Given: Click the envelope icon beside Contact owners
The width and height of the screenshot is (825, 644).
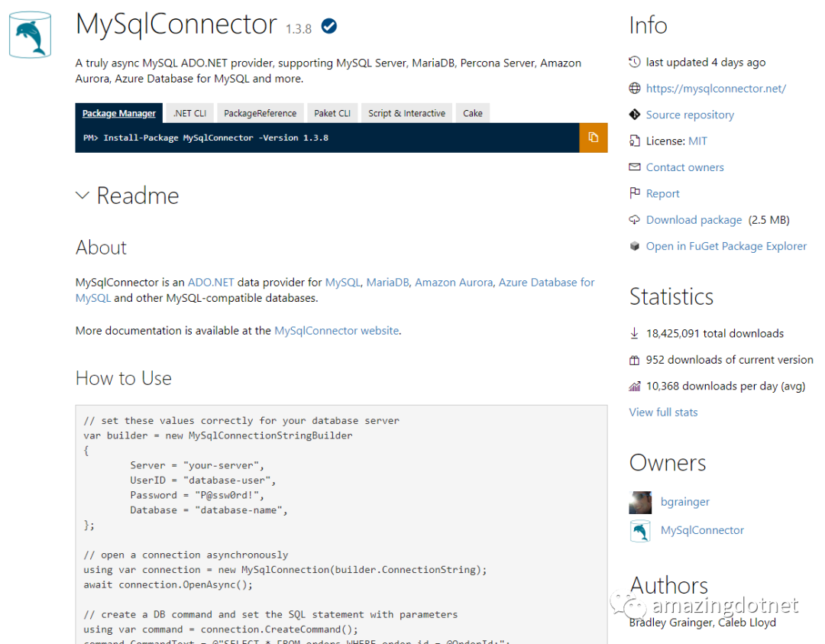Looking at the screenshot, I should (635, 167).
